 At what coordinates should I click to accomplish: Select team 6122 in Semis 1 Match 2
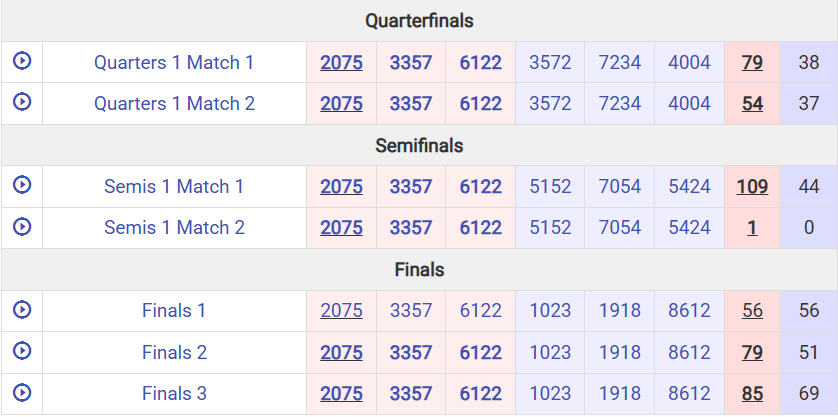(480, 228)
